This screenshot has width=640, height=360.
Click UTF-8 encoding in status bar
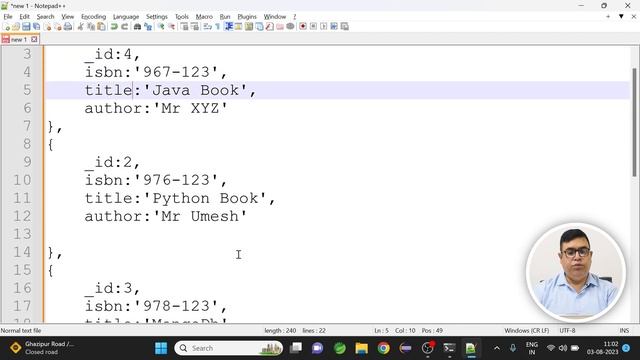[567, 331]
